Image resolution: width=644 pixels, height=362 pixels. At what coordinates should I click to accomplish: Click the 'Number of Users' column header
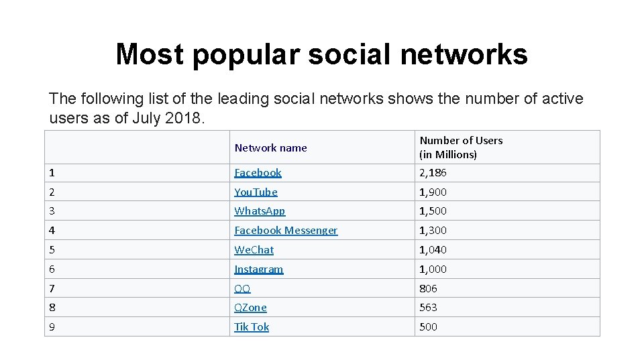461,147
